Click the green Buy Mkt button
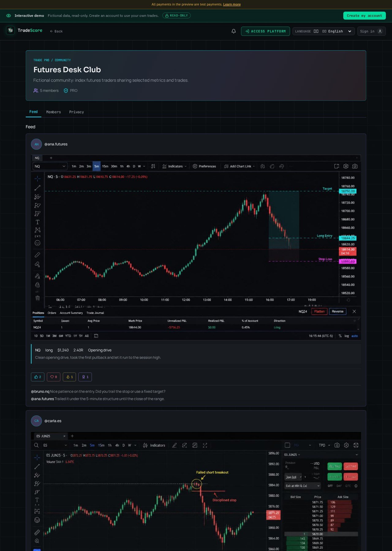The height and width of the screenshot is (551, 392). pyautogui.click(x=335, y=466)
